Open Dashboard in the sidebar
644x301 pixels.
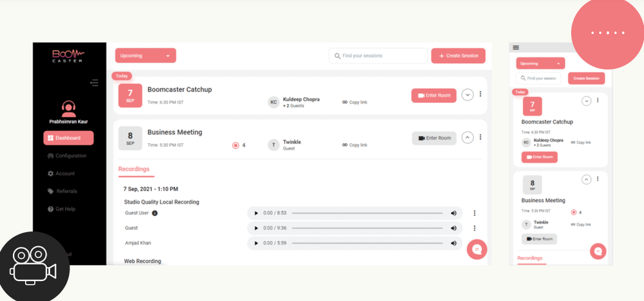coord(69,138)
